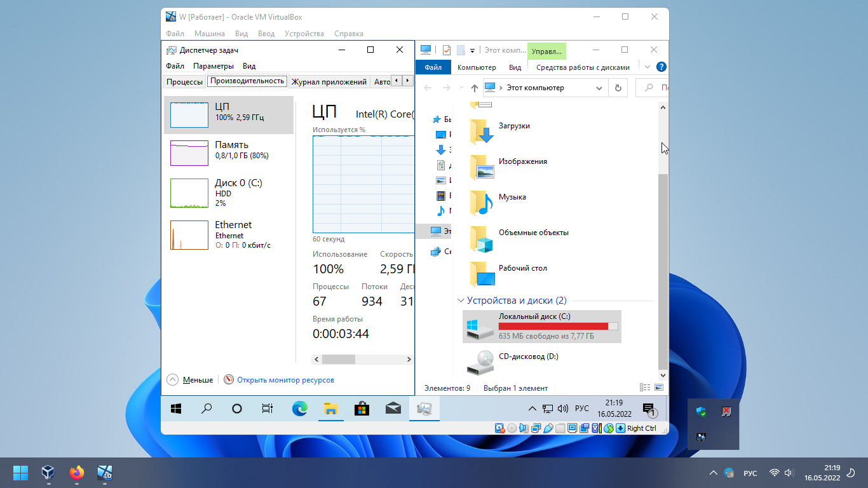Open recent locations dropdown near navigation arrows
Image resolution: width=868 pixels, height=488 pixels.
coord(461,88)
